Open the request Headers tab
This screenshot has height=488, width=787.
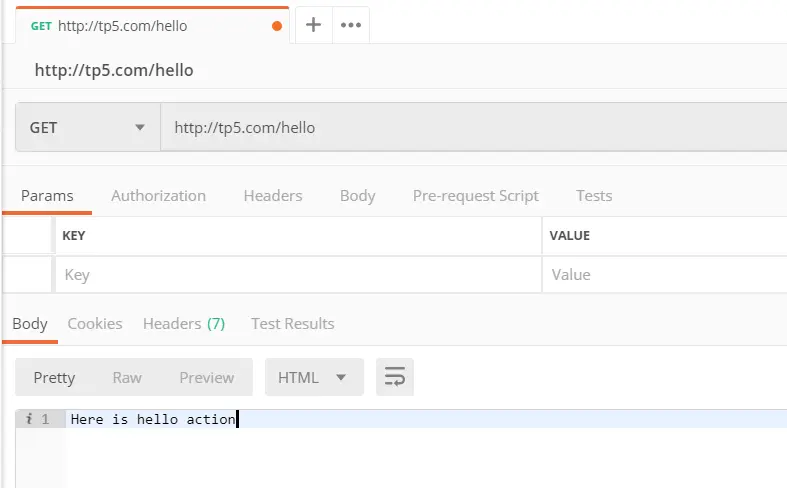click(x=273, y=195)
